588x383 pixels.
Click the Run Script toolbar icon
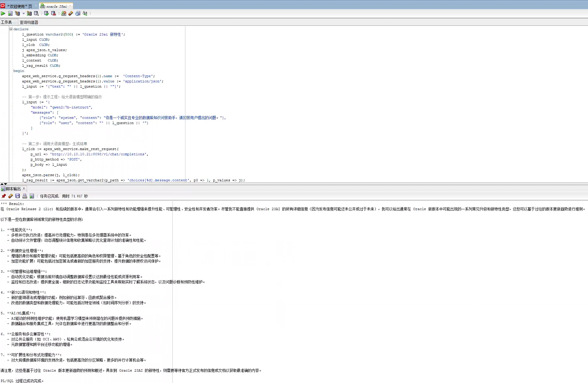click(x=10, y=13)
